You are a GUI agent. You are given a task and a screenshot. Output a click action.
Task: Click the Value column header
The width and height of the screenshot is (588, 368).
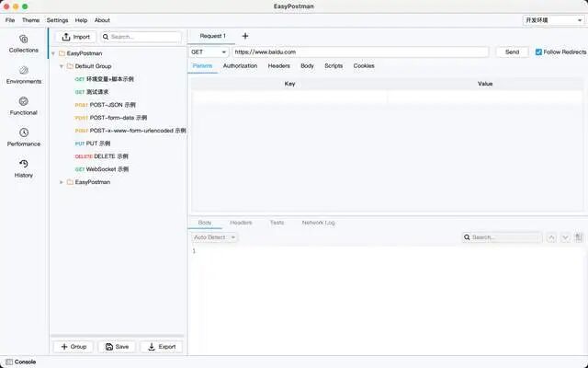coord(485,84)
